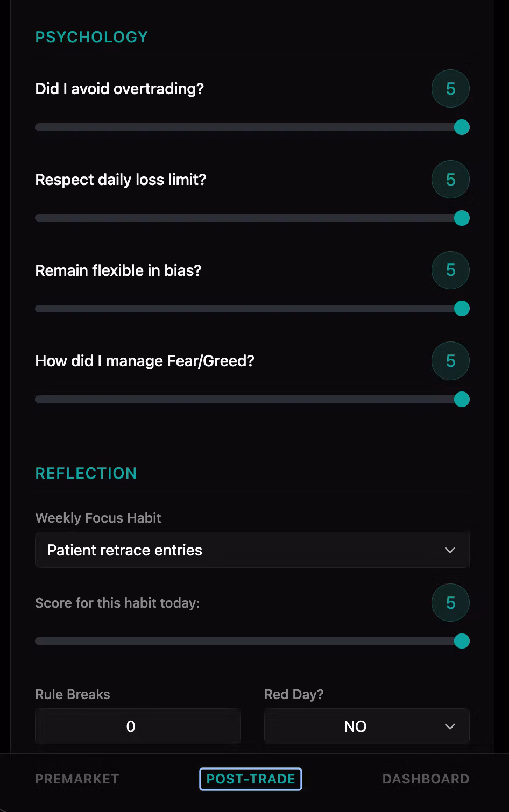The image size is (509, 812).
Task: Click the Fear/Greed score badge
Action: tap(450, 361)
